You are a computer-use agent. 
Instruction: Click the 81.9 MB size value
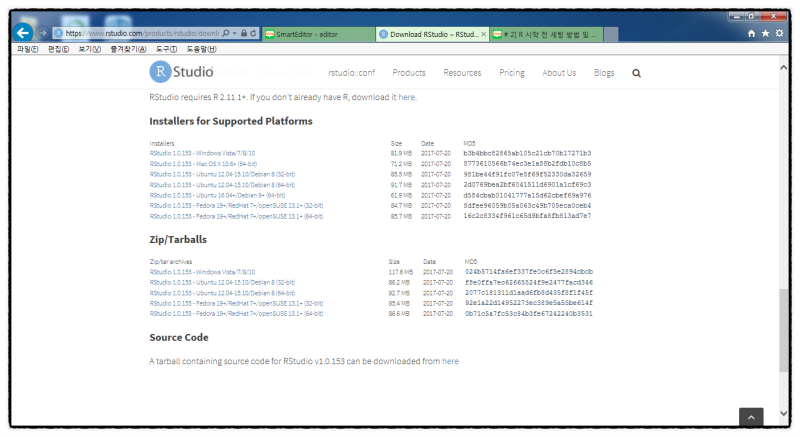401,153
